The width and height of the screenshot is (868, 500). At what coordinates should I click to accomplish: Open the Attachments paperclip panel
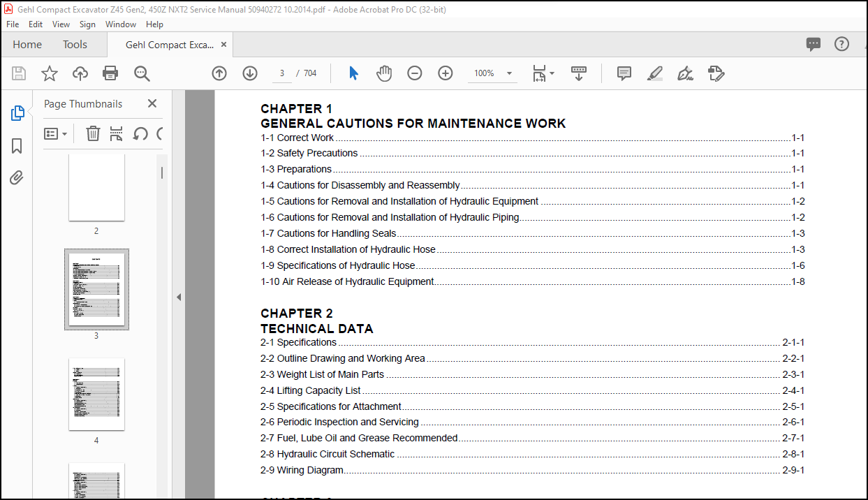point(17,177)
